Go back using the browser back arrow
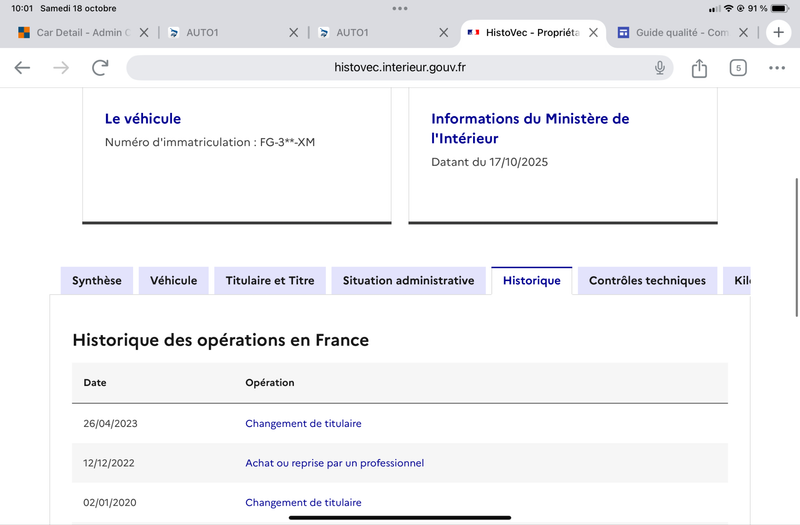Screen dimensions: 800x525 pos(22,68)
